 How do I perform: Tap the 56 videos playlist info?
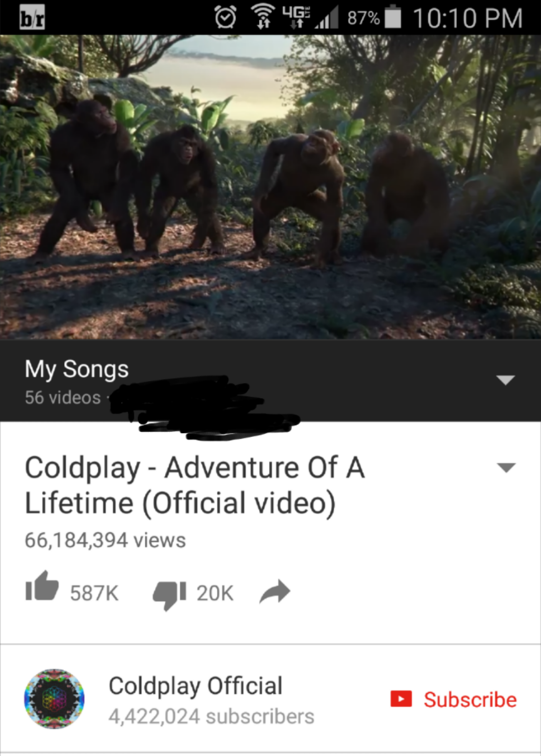(x=63, y=398)
